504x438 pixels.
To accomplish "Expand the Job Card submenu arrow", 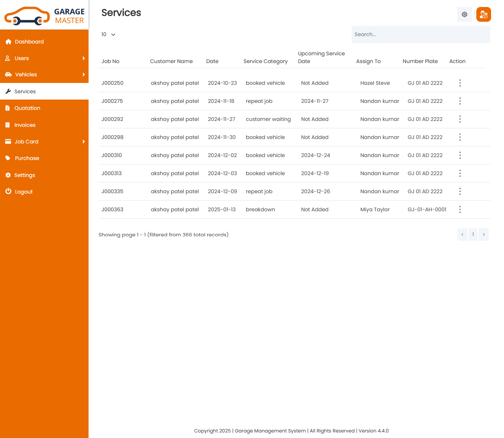I will click(83, 142).
